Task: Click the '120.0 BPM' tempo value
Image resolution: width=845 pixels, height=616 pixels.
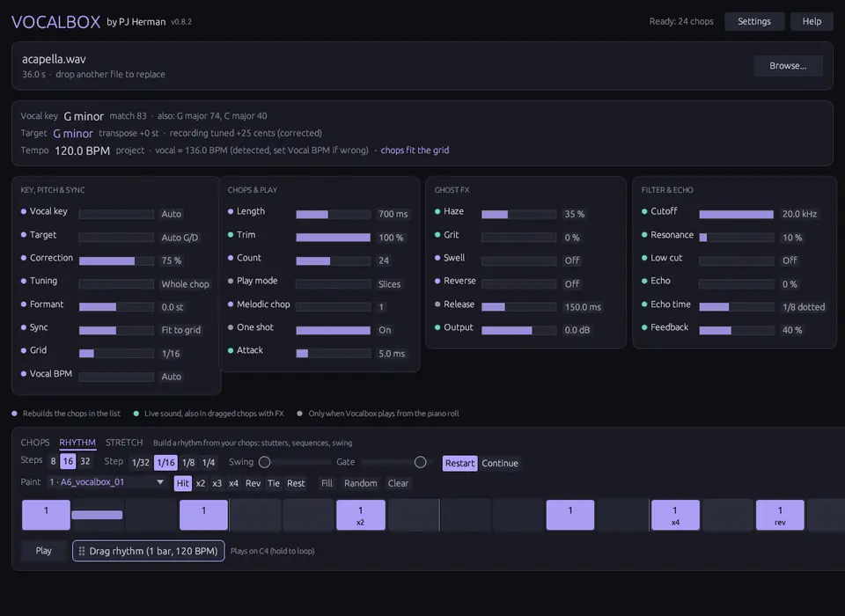Action: 83,150
